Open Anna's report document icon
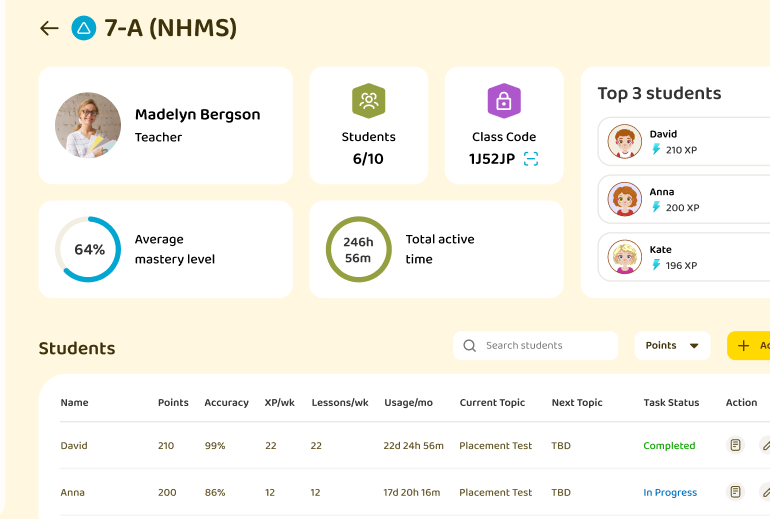 pos(735,492)
